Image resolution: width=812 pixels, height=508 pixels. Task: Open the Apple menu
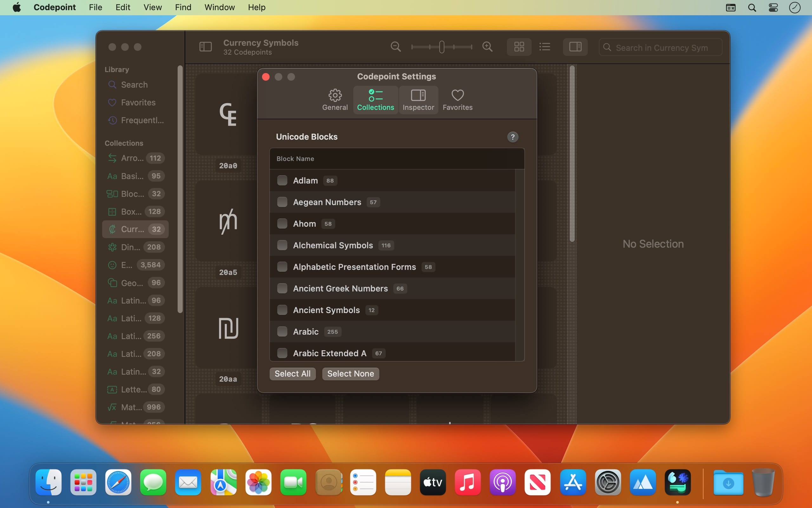17,7
